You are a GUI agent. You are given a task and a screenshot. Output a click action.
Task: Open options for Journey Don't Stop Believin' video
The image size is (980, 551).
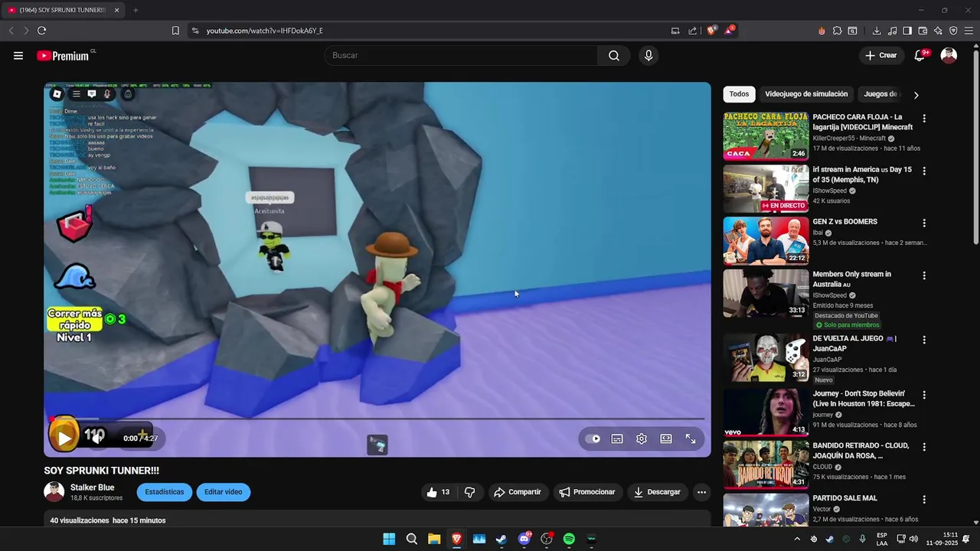click(924, 395)
